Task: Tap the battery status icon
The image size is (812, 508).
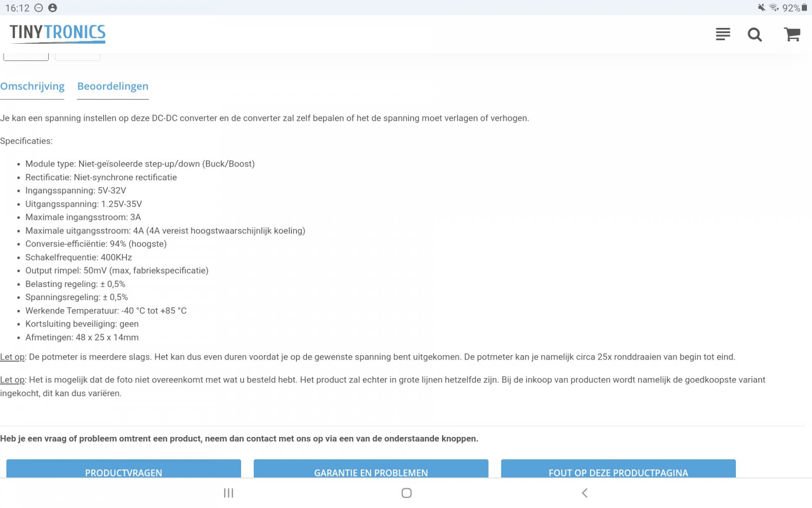Action: click(x=804, y=8)
